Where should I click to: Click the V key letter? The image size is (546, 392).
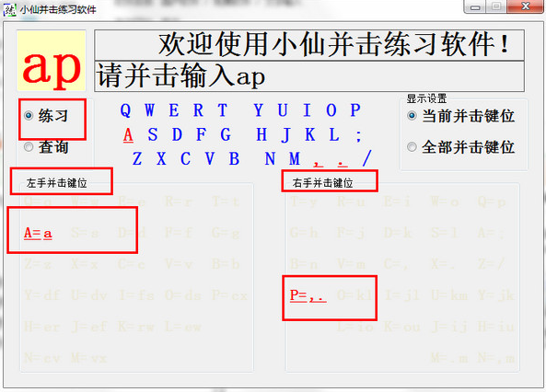(x=210, y=159)
